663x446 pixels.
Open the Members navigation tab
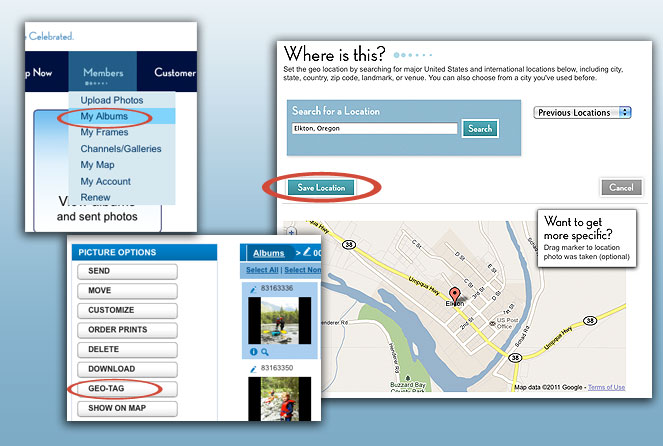tap(103, 72)
